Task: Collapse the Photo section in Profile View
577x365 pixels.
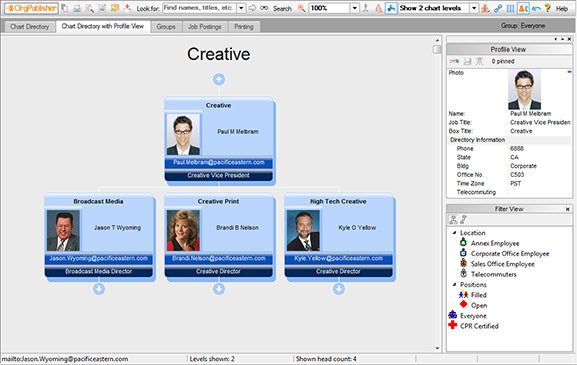Action: pyautogui.click(x=570, y=72)
